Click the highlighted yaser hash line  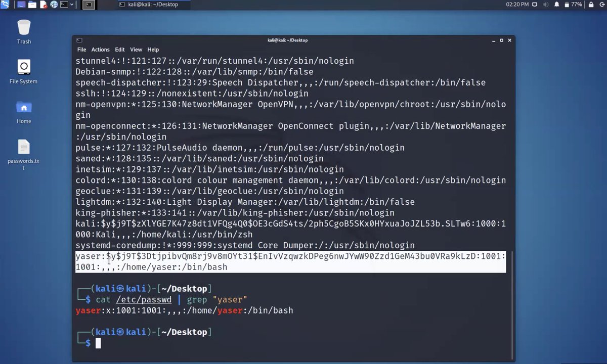290,262
